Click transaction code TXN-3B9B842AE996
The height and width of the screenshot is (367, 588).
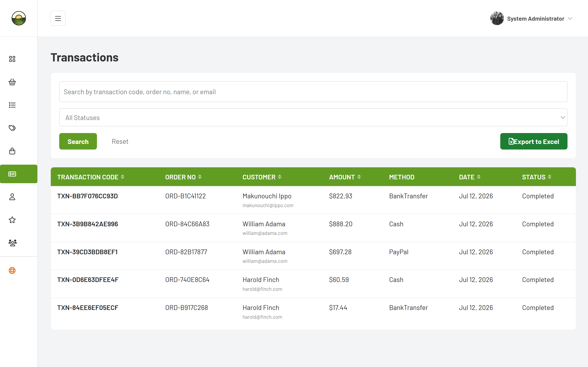tap(87, 224)
